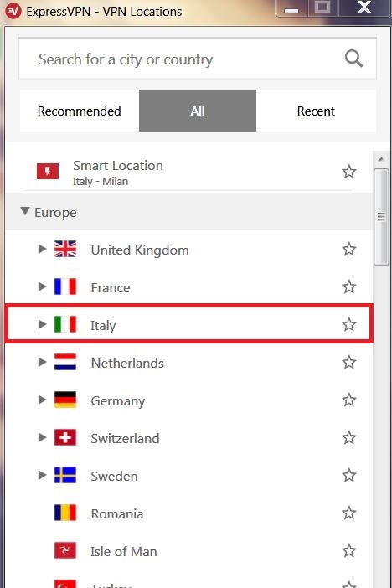Click the Switzerland flag icon
This screenshot has height=588, width=392.
(65, 437)
